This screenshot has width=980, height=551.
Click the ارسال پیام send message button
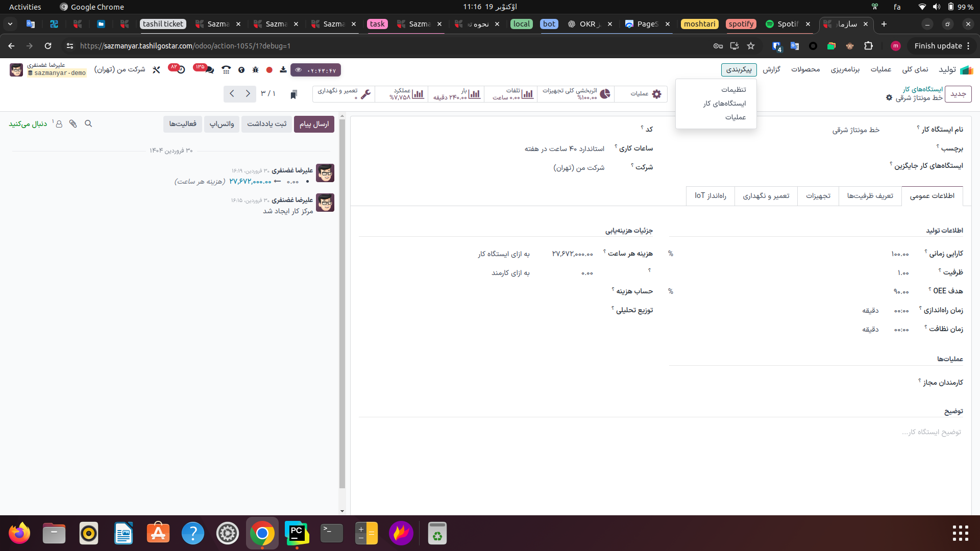tap(314, 124)
